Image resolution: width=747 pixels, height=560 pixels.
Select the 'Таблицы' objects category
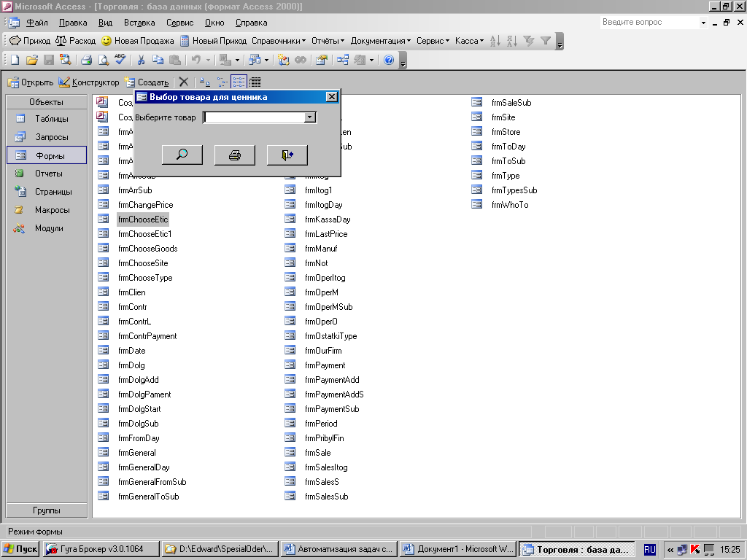click(47, 119)
